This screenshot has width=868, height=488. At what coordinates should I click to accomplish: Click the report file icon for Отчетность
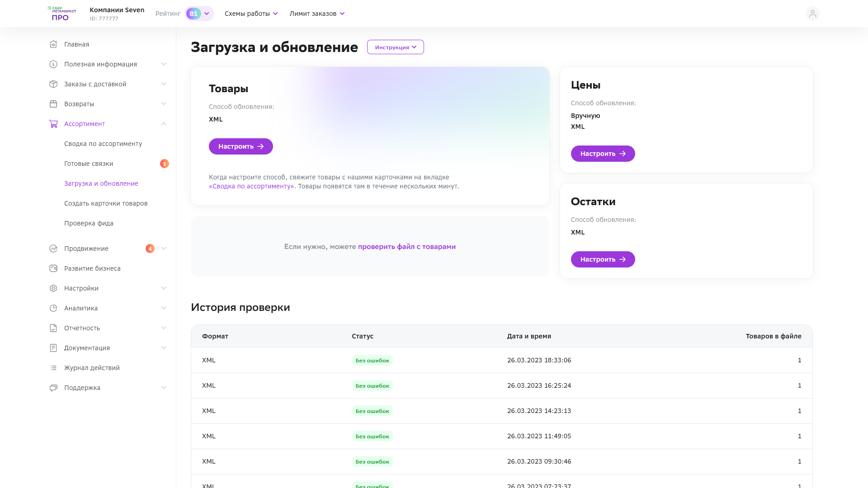point(53,328)
